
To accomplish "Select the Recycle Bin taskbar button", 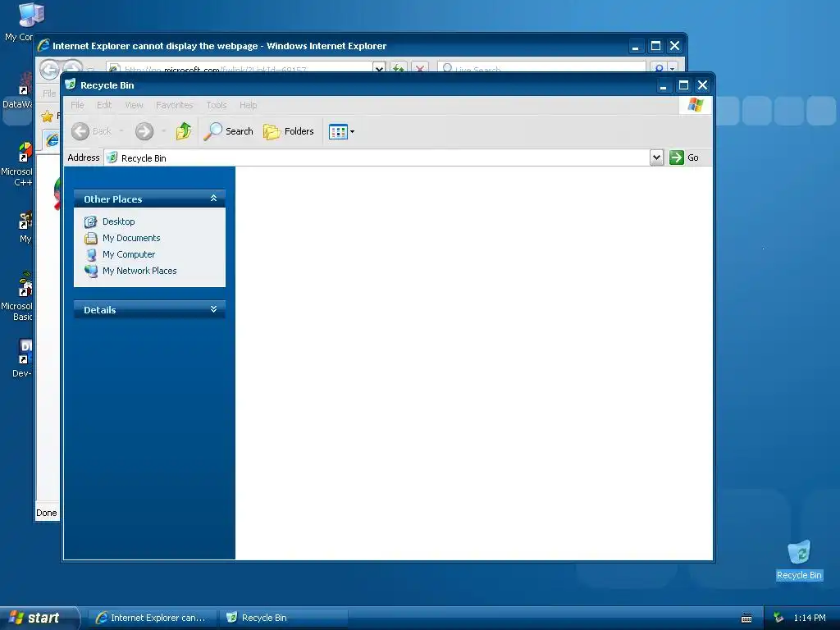I will [283, 618].
